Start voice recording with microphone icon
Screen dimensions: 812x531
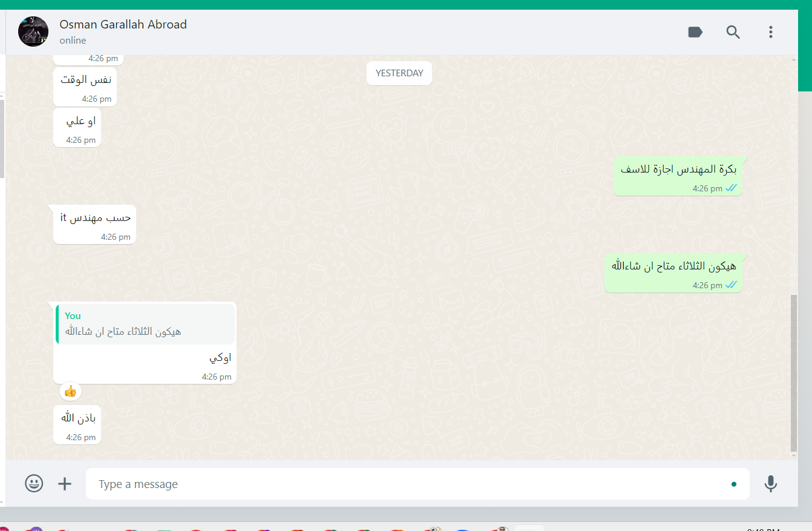[770, 483]
